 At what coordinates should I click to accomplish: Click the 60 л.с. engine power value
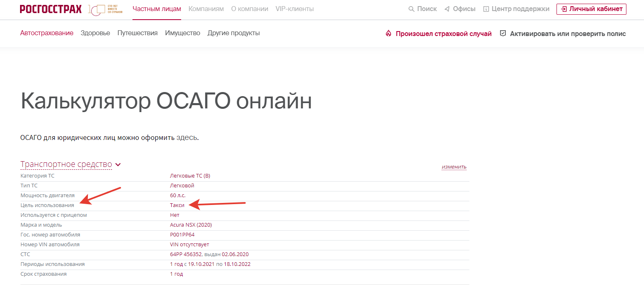tap(178, 196)
